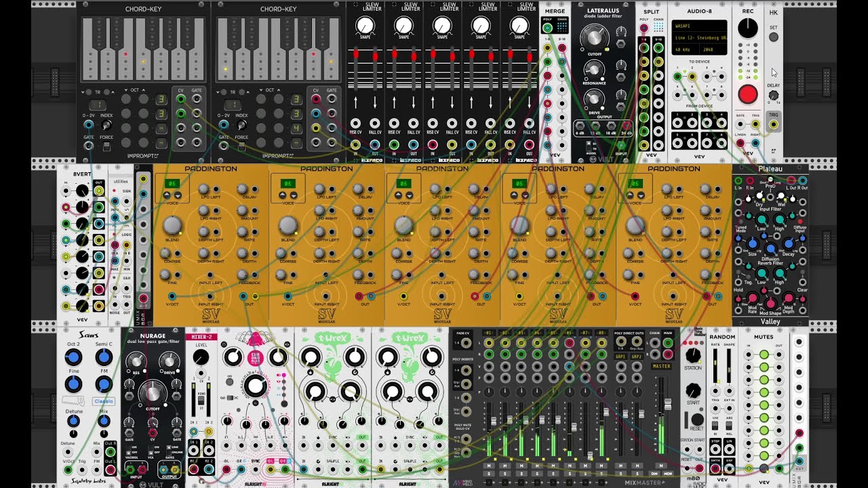Turn the Lateralus RESONANCE knob
Image resolution: width=868 pixels, height=488 pixels.
coord(594,70)
